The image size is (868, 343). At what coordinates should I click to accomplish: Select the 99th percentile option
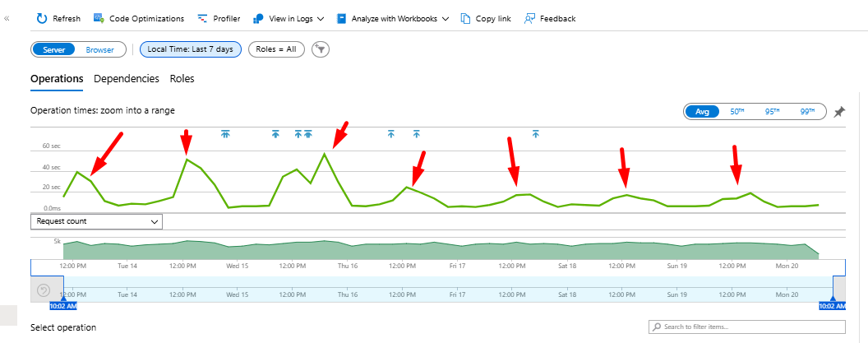pyautogui.click(x=808, y=111)
